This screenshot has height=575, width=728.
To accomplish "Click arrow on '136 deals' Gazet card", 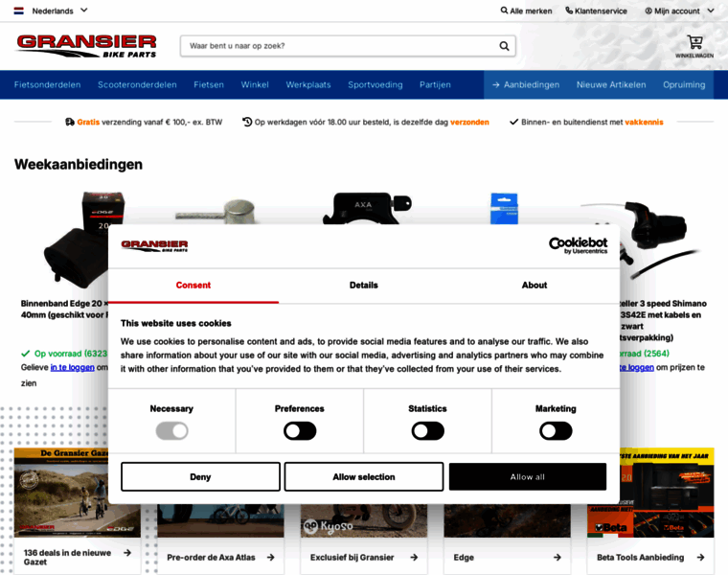I will [127, 553].
